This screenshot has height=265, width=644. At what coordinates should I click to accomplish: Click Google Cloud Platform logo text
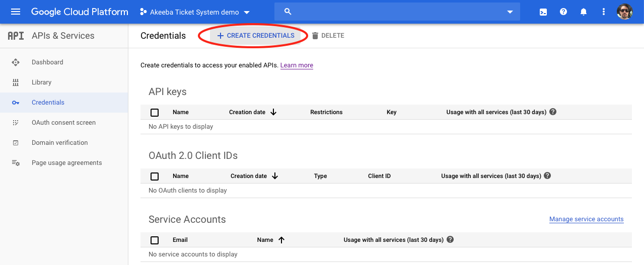coord(80,12)
